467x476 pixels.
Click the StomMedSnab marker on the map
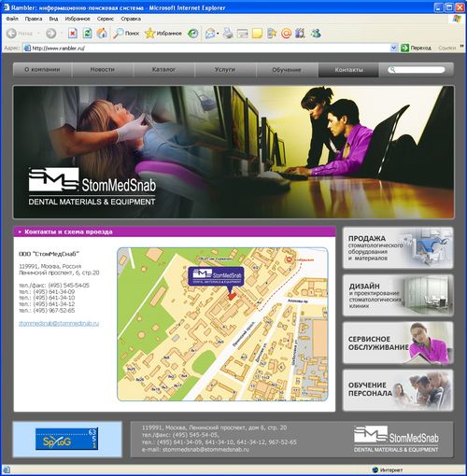point(217,276)
